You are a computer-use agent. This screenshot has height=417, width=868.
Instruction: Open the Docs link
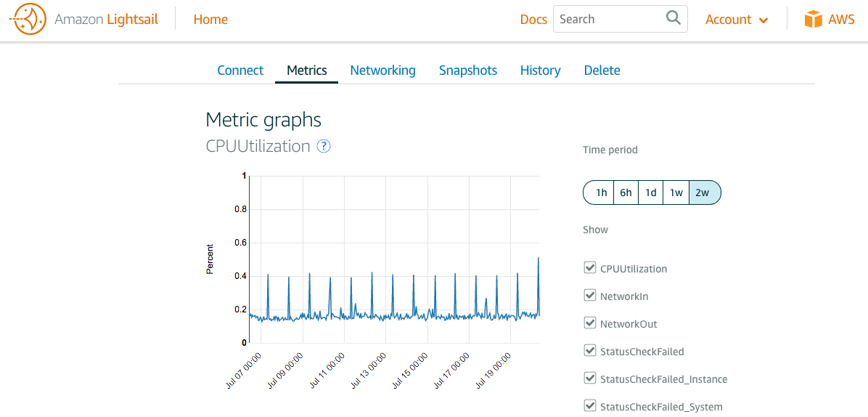(533, 20)
